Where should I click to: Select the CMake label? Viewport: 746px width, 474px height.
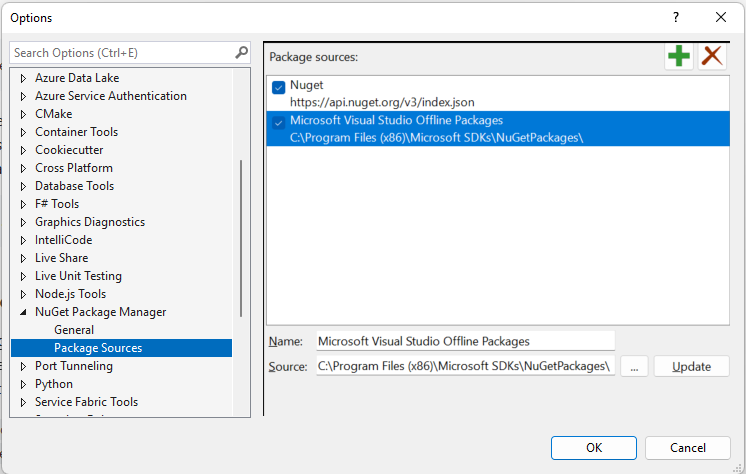53,114
